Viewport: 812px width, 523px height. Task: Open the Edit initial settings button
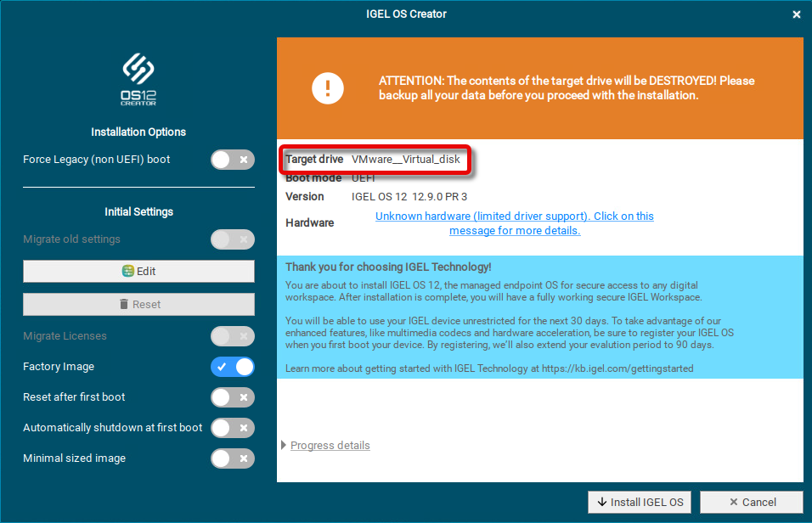pyautogui.click(x=138, y=272)
